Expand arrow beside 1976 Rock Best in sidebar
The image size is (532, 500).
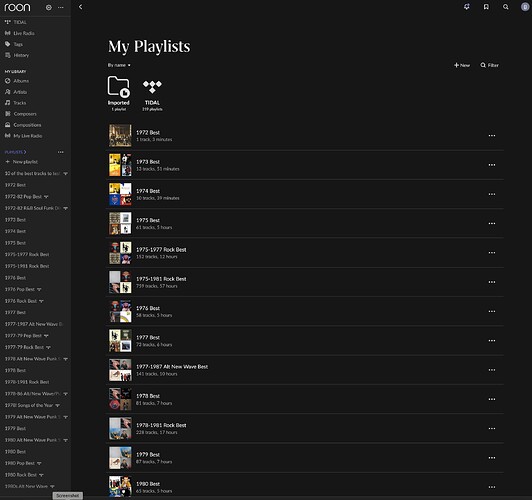[41, 301]
